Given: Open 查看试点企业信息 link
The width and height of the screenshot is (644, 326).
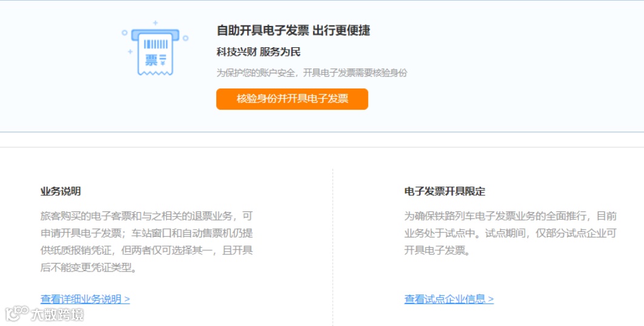Looking at the screenshot, I should coord(449,299).
